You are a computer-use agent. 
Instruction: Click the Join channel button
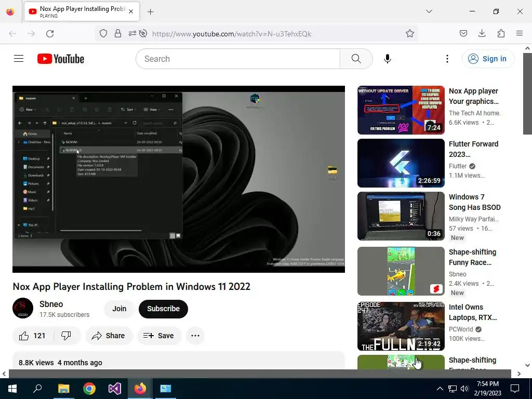[119, 309]
